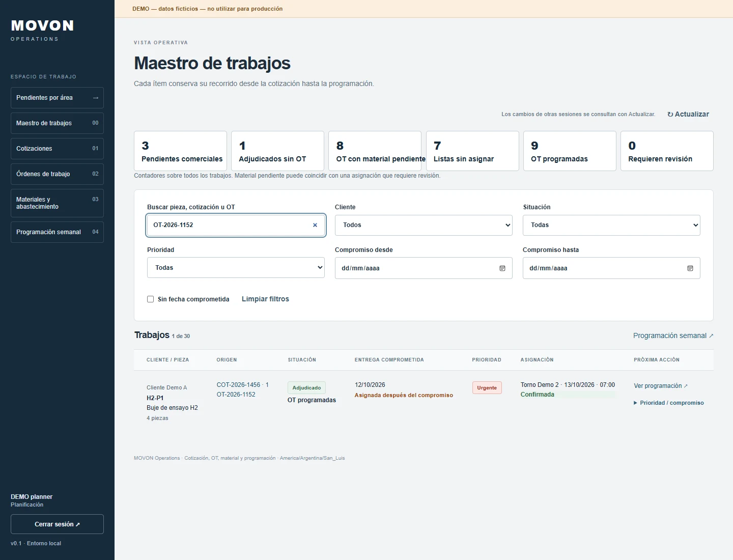Click the MOVON Operations logo

coord(42,30)
